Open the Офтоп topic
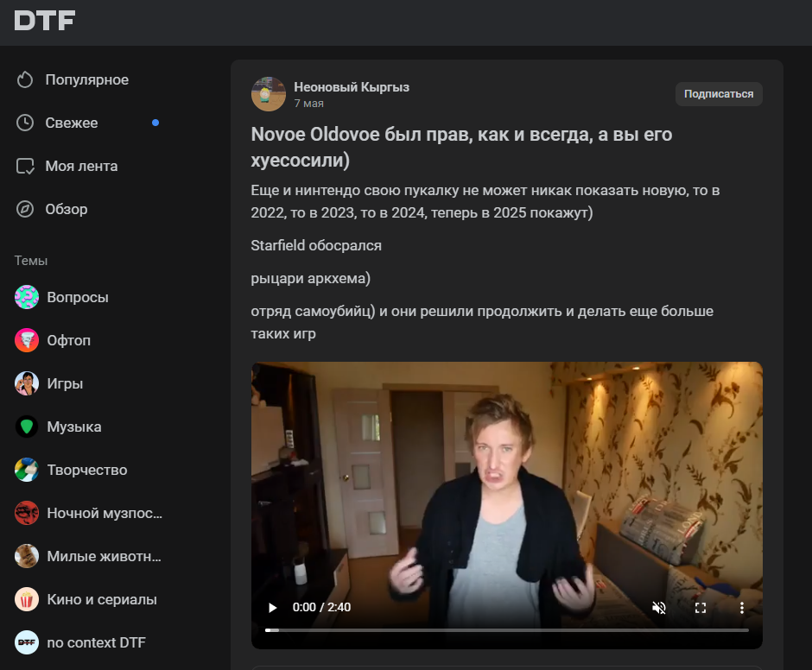This screenshot has width=812, height=670. pos(69,340)
